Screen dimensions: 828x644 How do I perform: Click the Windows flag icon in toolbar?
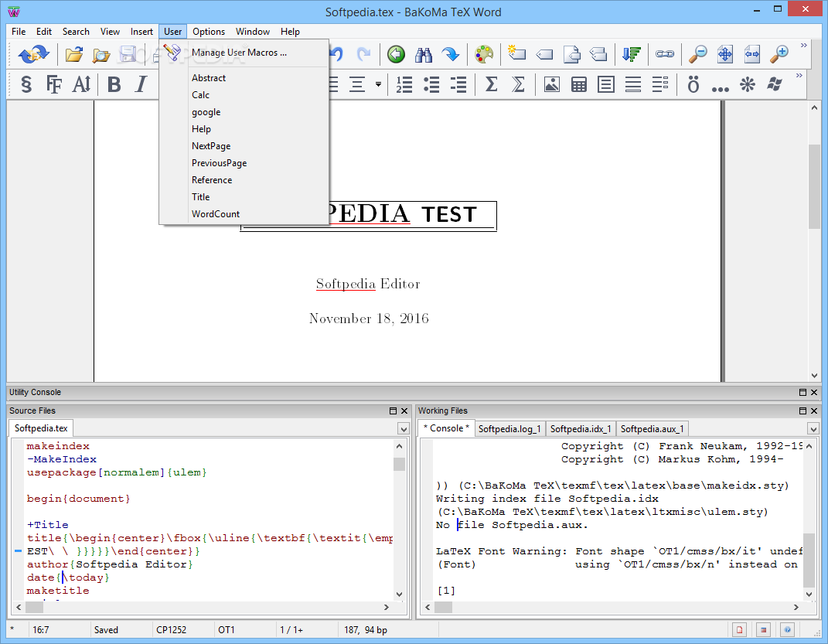[x=775, y=84]
